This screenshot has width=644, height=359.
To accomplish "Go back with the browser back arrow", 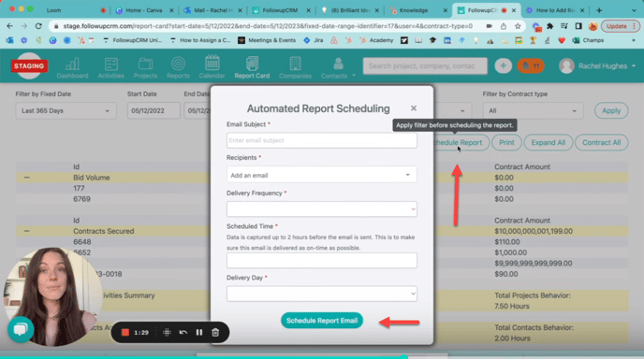I will (10, 26).
